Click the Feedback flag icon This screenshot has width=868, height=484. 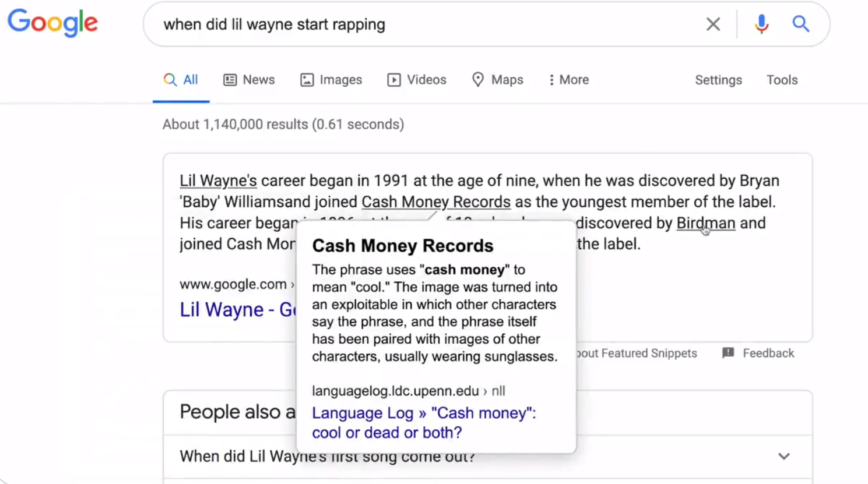point(728,353)
